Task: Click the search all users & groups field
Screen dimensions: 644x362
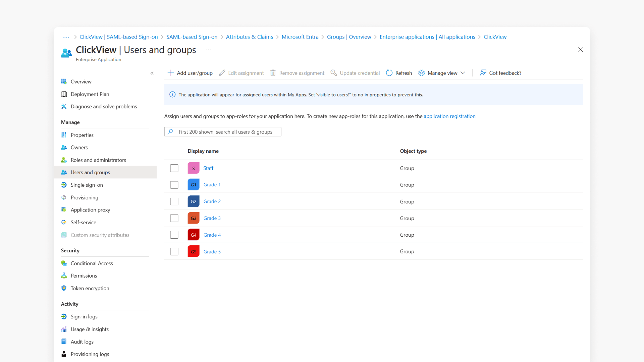Action: coord(225,132)
